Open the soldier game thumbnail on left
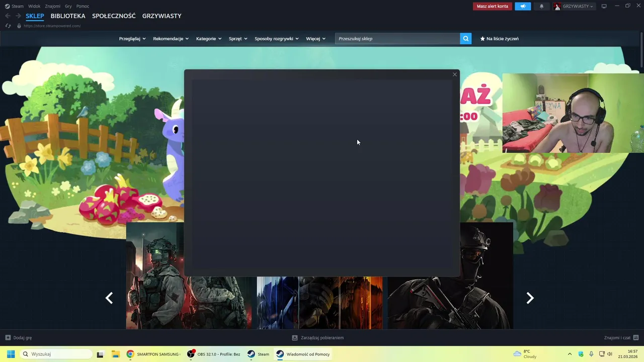Image resolution: width=644 pixels, height=362 pixels. tap(155, 276)
